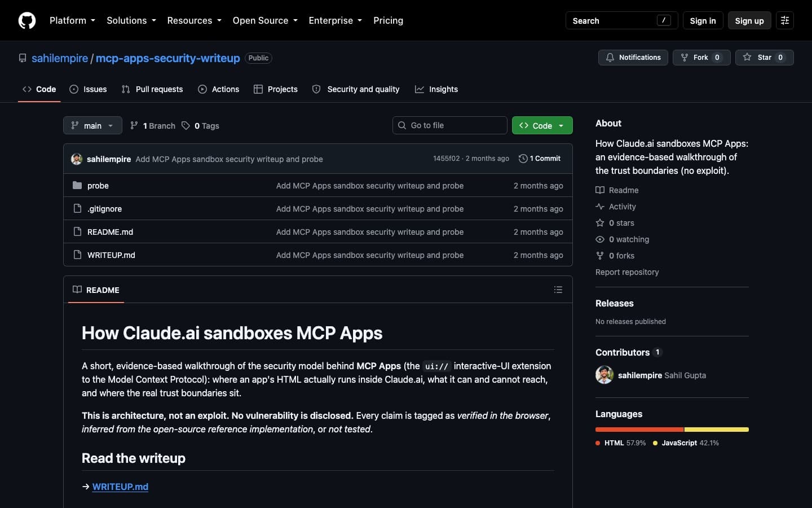
Task: Open the Security and quality tab
Action: click(356, 89)
